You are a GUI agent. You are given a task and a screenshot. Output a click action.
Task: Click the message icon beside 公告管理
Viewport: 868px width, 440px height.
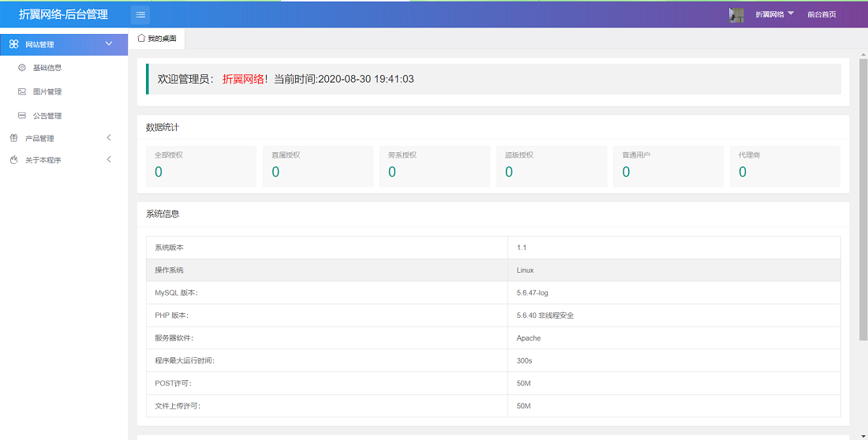coord(22,116)
